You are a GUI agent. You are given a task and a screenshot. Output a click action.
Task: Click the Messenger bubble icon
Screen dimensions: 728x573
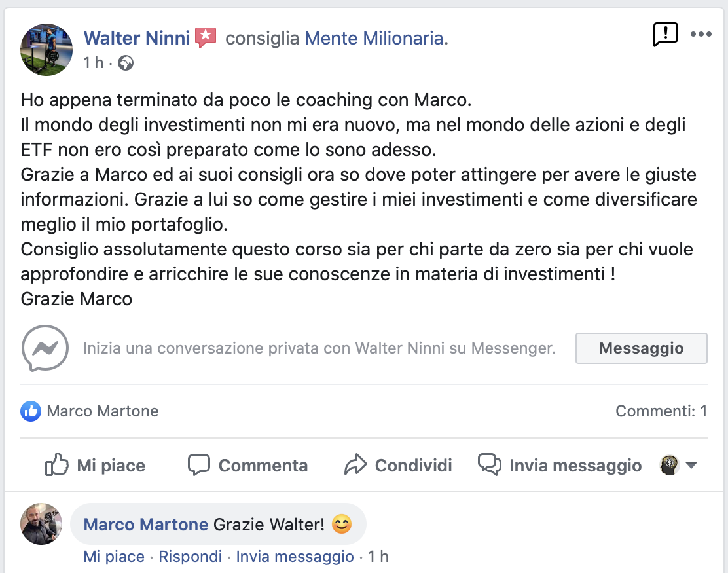coord(45,348)
